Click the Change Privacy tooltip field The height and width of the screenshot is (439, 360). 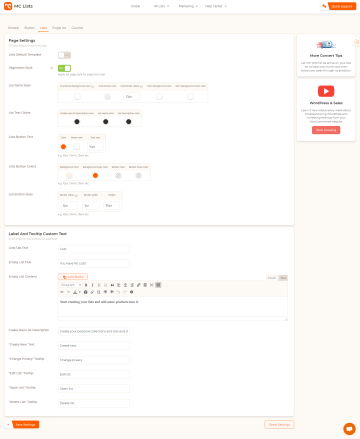pyautogui.click(x=94, y=360)
